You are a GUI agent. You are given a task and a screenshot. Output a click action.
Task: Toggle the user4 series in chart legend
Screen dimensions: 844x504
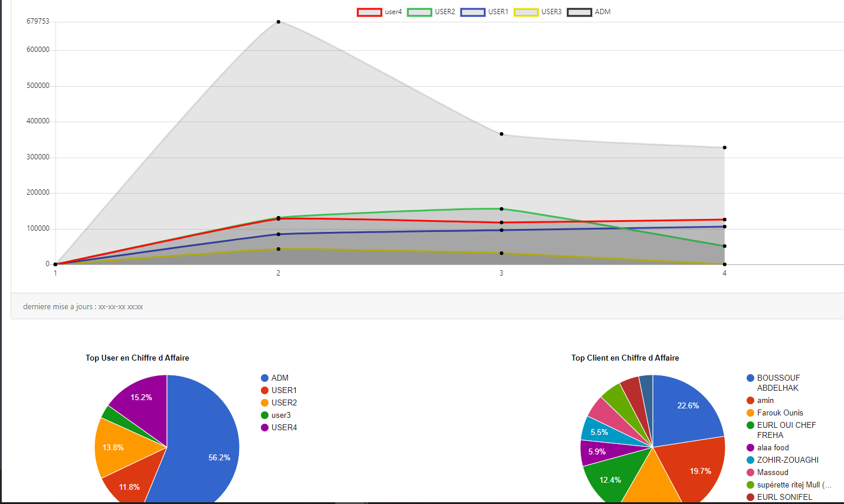380,12
